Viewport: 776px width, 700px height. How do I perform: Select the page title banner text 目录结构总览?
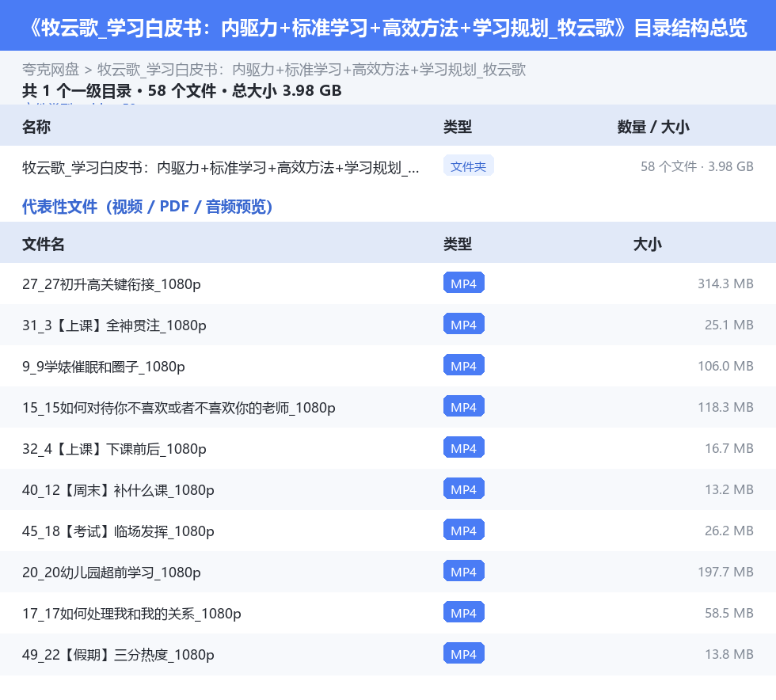tap(690, 29)
